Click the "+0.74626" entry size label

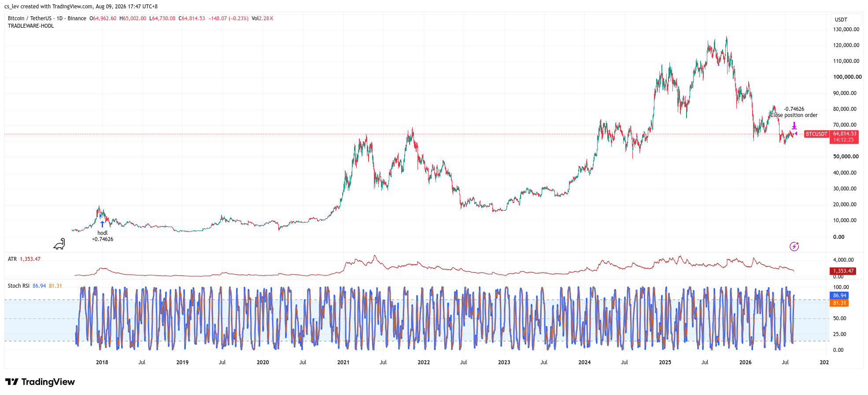click(103, 239)
